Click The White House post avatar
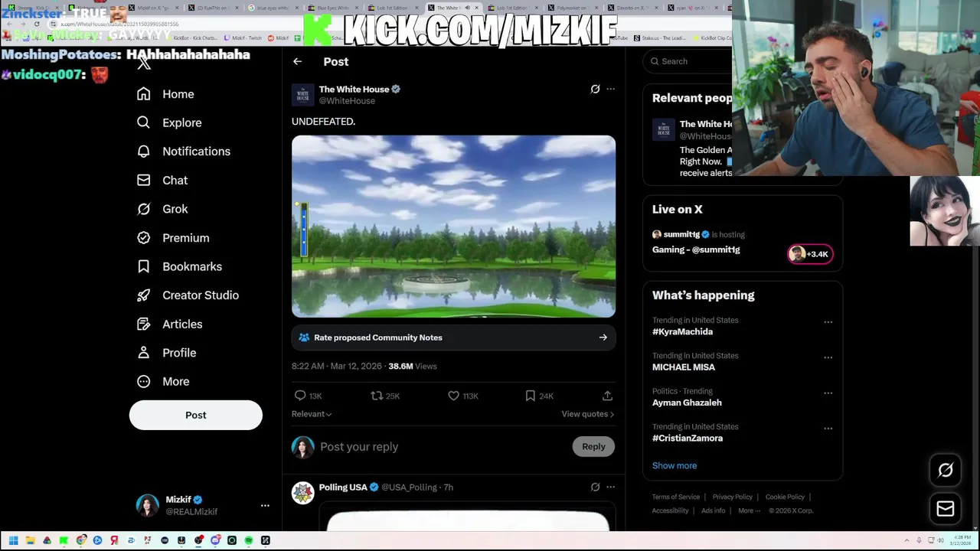This screenshot has width=980, height=551. [x=302, y=95]
